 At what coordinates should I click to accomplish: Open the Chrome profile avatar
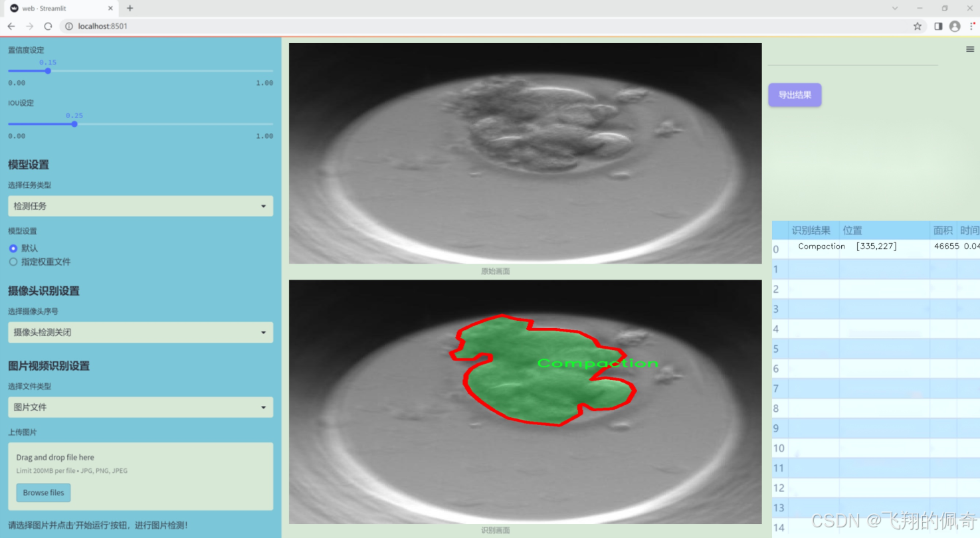[x=955, y=26]
